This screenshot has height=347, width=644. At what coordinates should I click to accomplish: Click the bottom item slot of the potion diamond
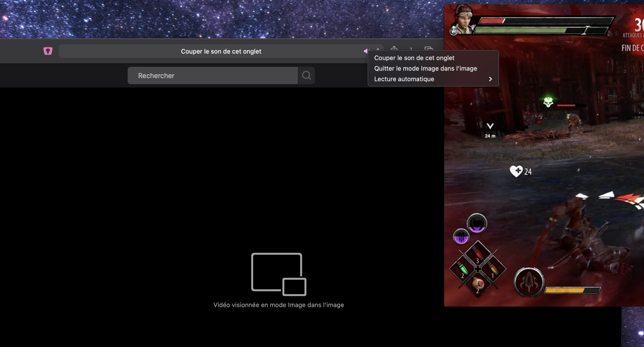(477, 284)
